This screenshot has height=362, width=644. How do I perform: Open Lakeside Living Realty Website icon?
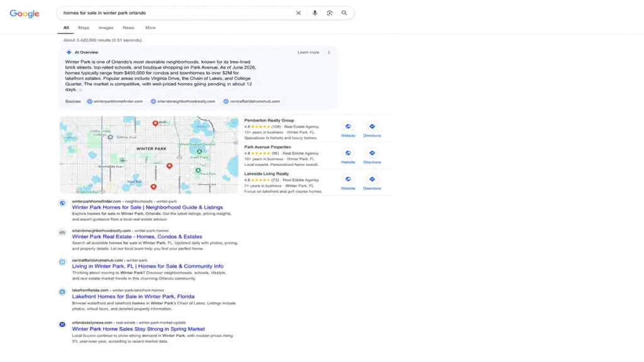tap(348, 179)
